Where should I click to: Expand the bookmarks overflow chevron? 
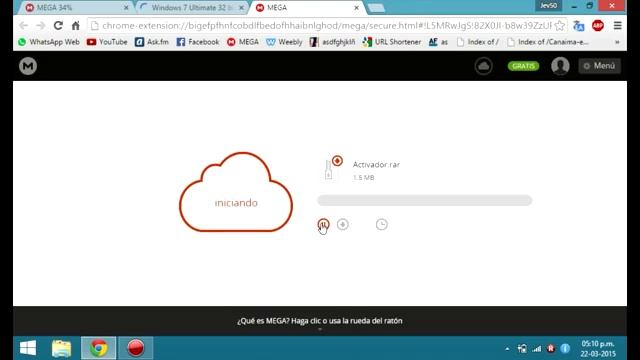[617, 42]
